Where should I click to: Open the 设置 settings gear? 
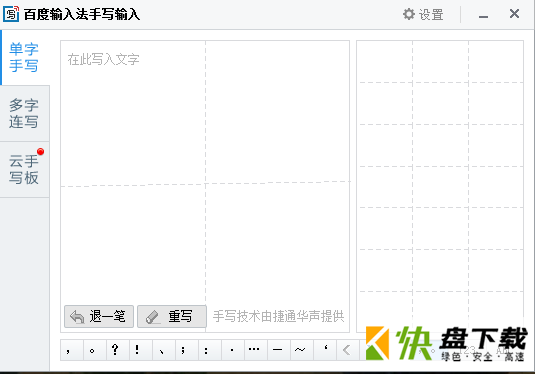click(423, 15)
